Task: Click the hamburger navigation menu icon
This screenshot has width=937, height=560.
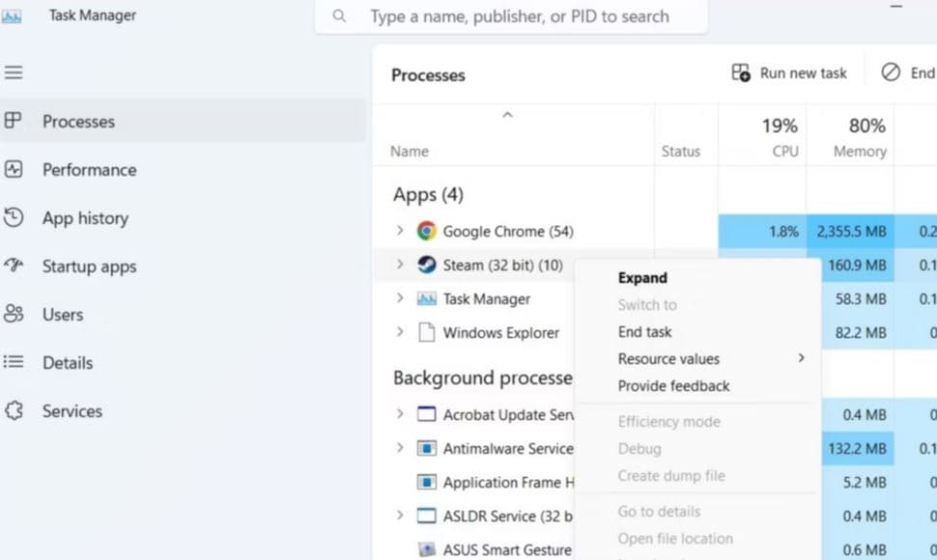Action: coord(14,72)
